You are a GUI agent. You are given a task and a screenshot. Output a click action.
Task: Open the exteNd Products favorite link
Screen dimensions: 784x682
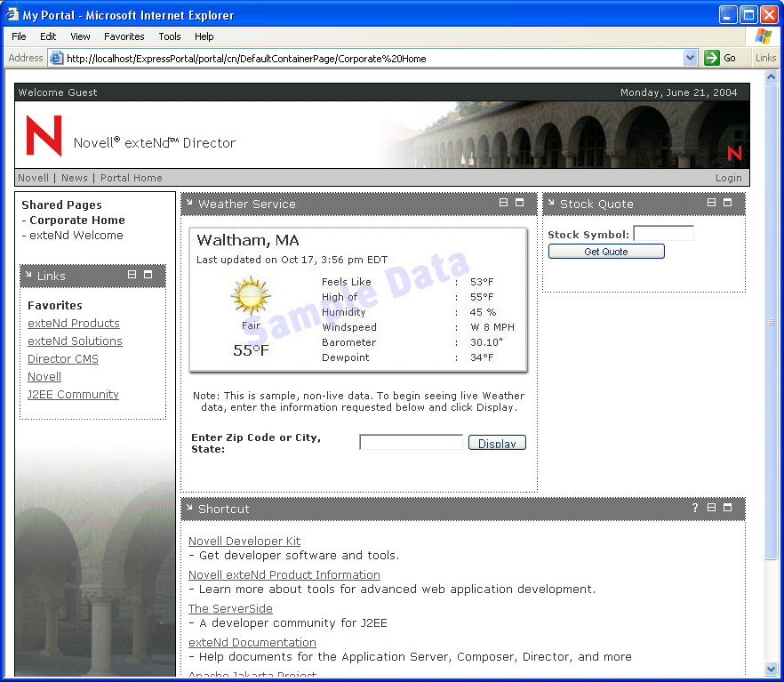point(74,324)
